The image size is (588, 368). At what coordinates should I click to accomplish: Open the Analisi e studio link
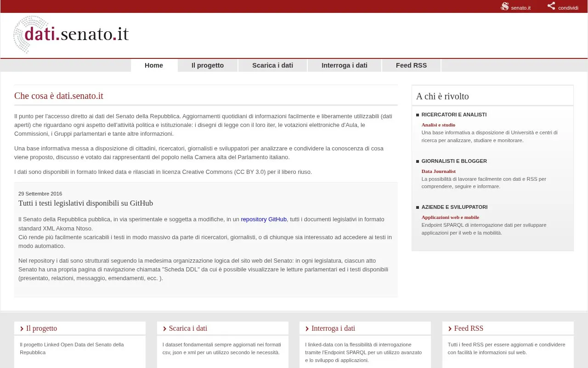(438, 125)
